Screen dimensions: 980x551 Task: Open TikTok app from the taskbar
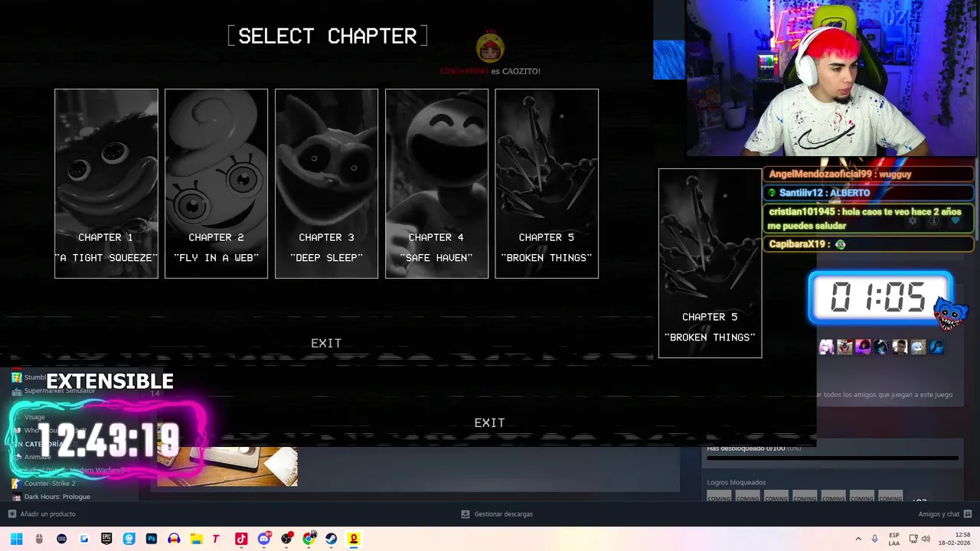coord(241,539)
